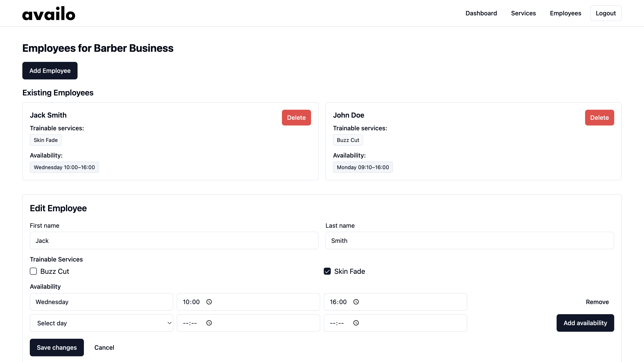Open clock picker for 16:00 end time
The image size is (644, 362).
point(356,302)
